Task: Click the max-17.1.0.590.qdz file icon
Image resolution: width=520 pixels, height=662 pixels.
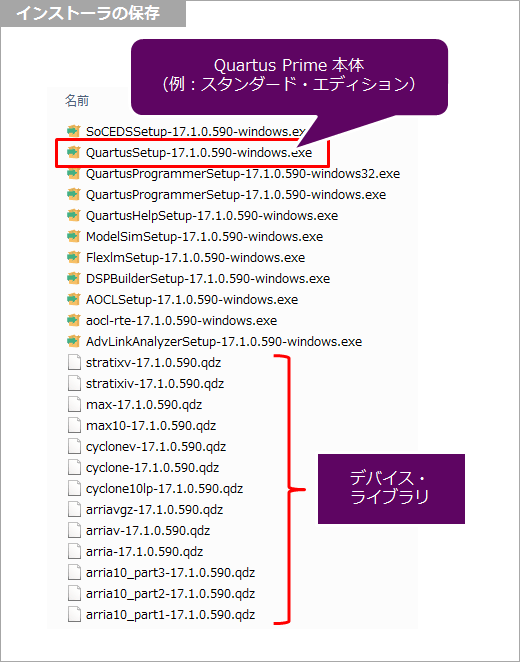Action: (x=74, y=404)
